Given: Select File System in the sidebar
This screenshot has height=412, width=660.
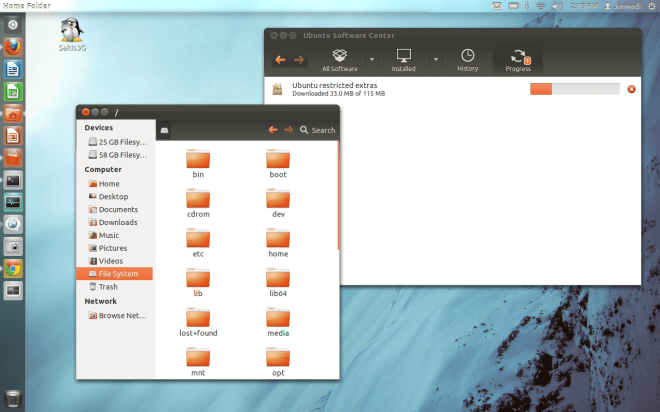Looking at the screenshot, I should [x=114, y=274].
